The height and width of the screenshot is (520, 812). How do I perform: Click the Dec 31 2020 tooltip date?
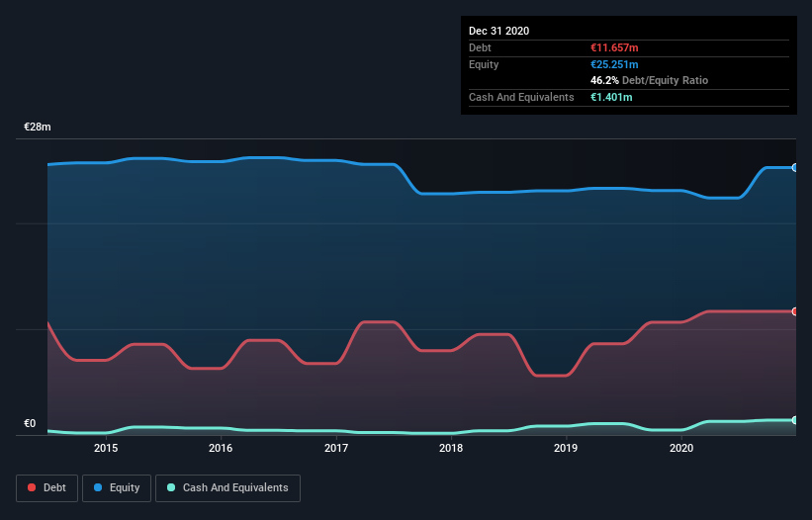coord(498,31)
